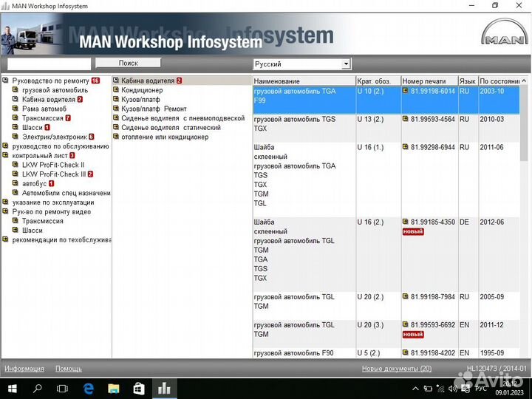Open document icon for 81.99593-6692
Viewport: 532px width, 399px height.
point(406,324)
